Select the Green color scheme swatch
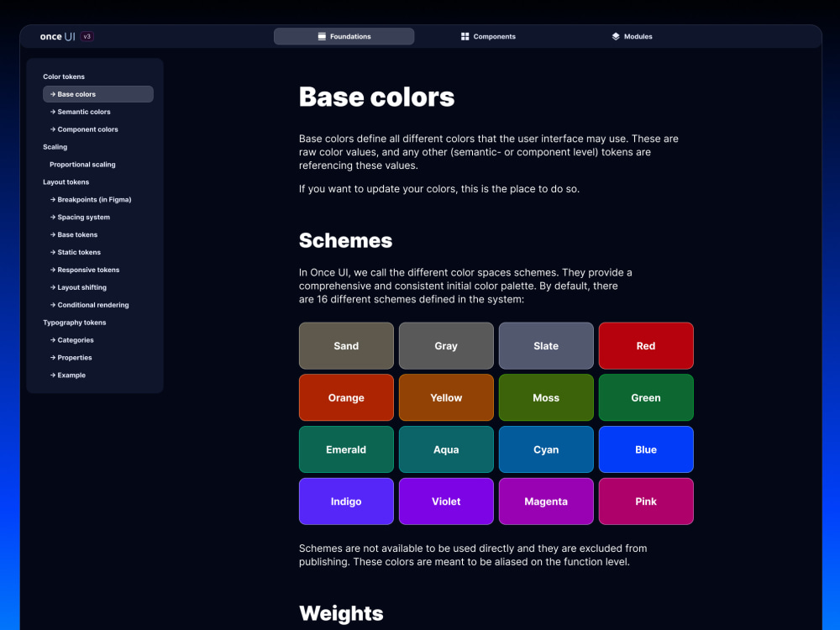 click(x=646, y=397)
